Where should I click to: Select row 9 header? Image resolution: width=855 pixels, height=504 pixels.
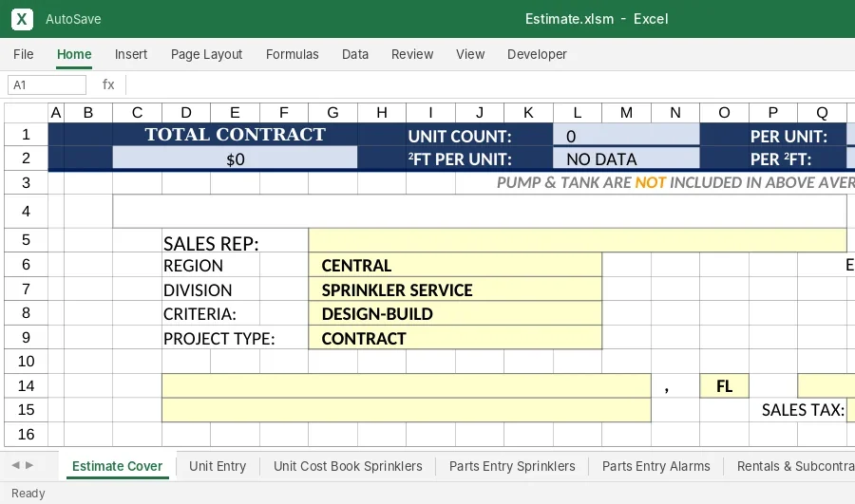(26, 337)
